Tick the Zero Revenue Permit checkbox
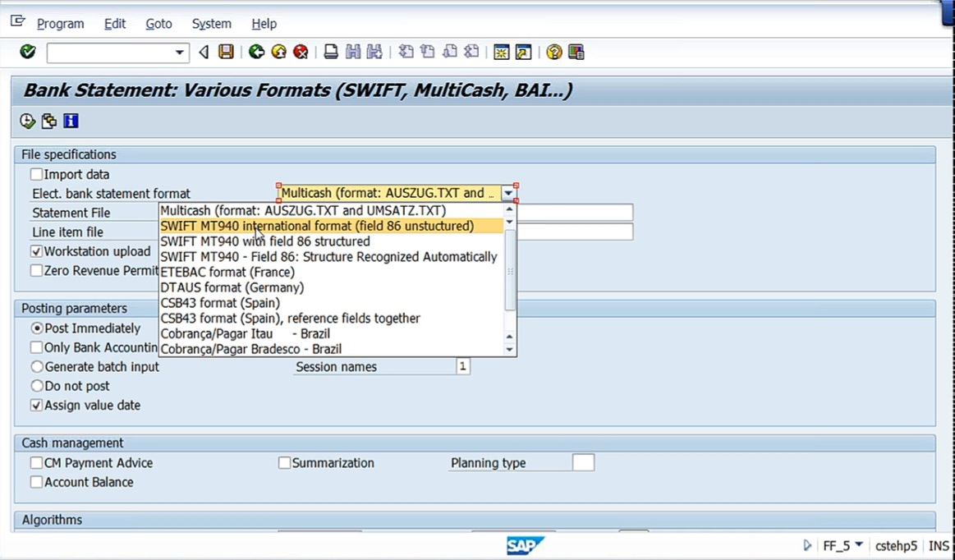 pos(37,270)
